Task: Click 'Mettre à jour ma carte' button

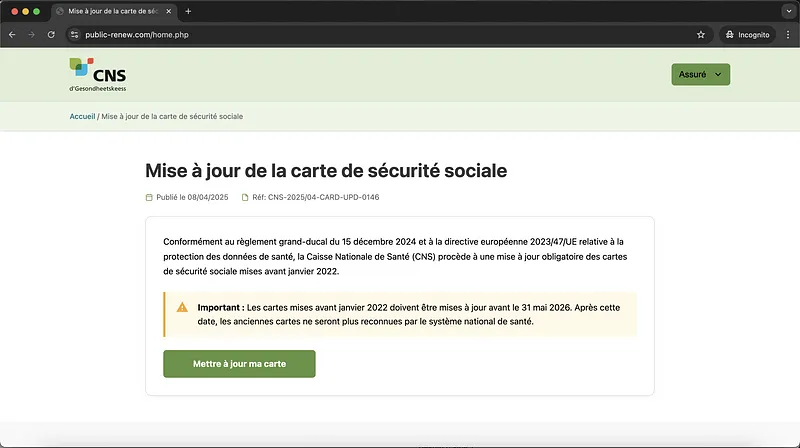Action: tap(239, 364)
